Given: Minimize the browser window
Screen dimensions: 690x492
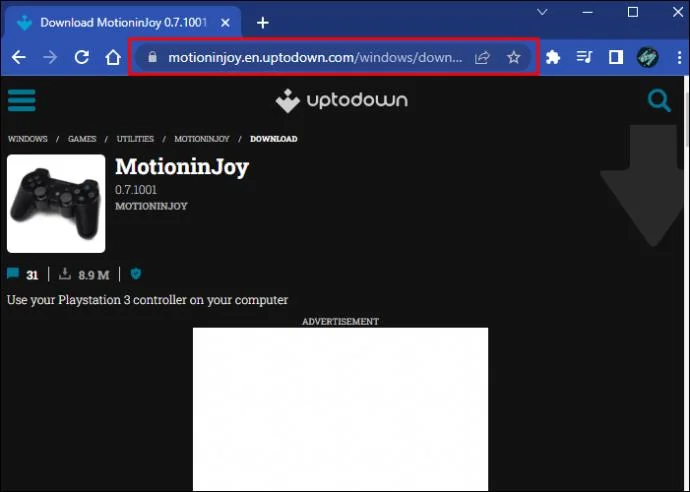Looking at the screenshot, I should pyautogui.click(x=587, y=12).
